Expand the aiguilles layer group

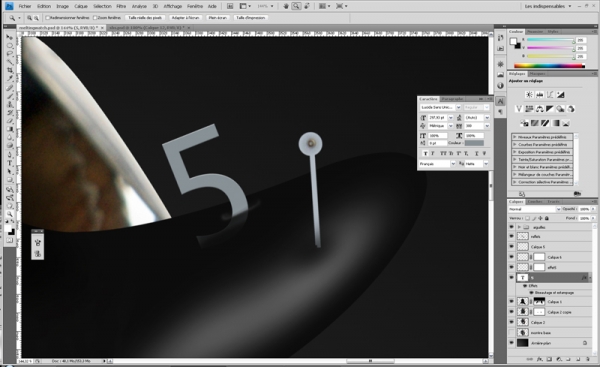(519, 227)
